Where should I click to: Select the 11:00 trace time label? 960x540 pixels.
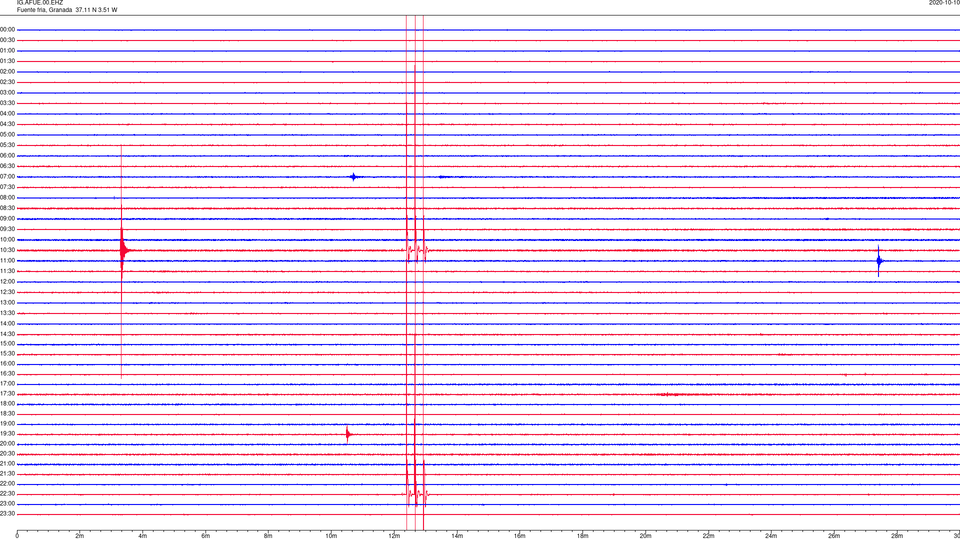[x=8, y=261]
